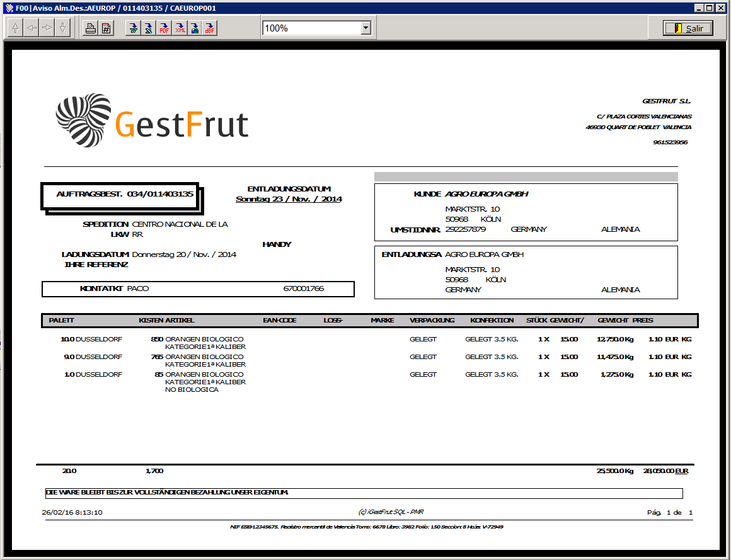
Task: Export the report to HTML web page
Action: (x=195, y=28)
